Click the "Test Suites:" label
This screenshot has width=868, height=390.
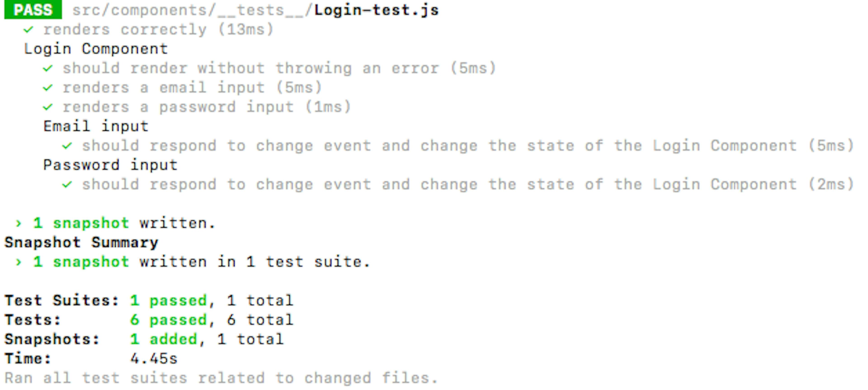(x=62, y=301)
